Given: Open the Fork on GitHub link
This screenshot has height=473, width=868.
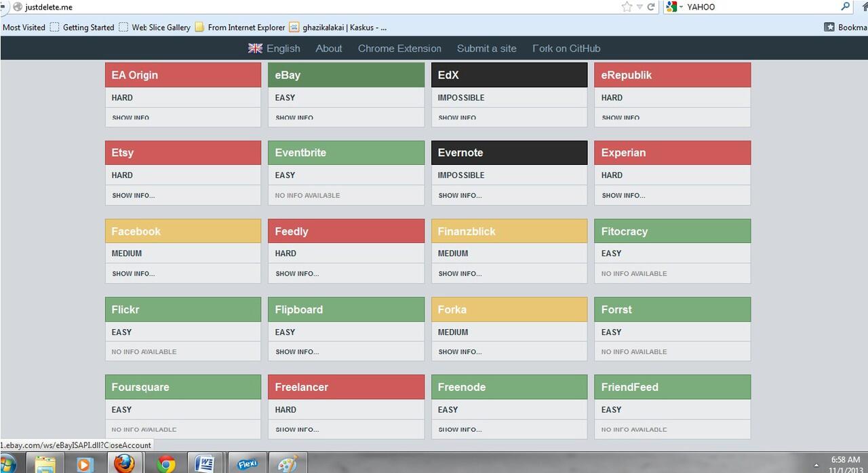Looking at the screenshot, I should 566,48.
